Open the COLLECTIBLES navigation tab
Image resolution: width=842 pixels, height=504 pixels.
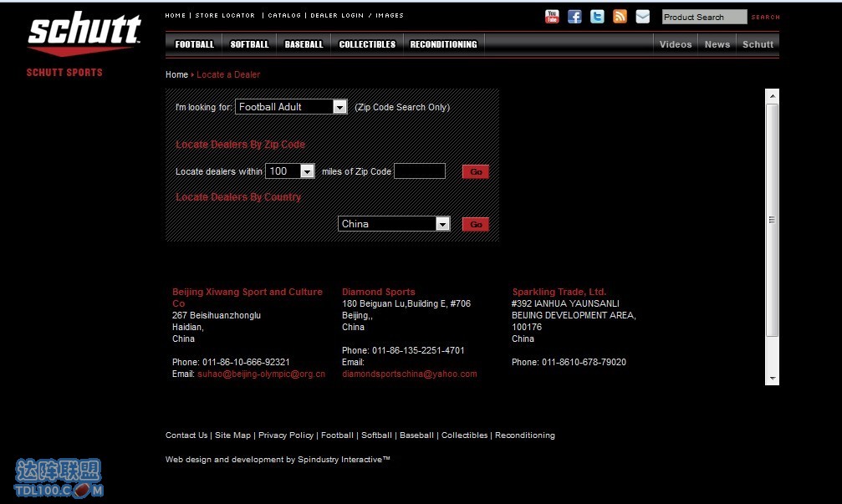click(367, 44)
